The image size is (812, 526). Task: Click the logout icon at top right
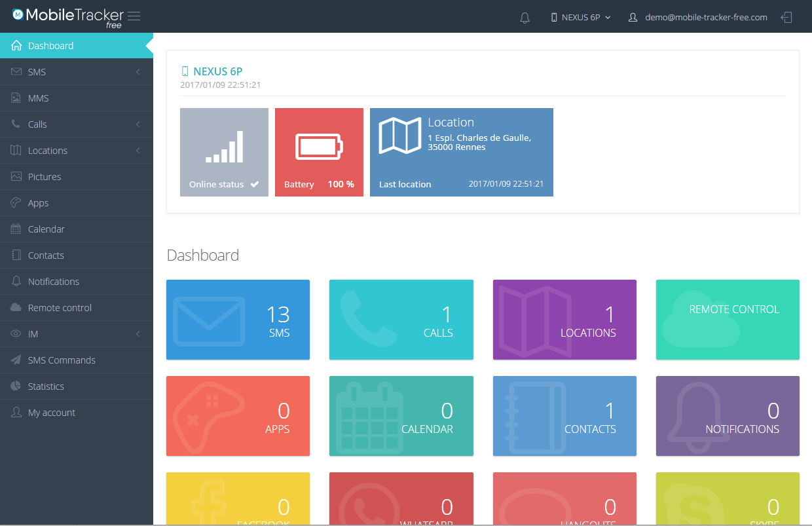(x=787, y=18)
